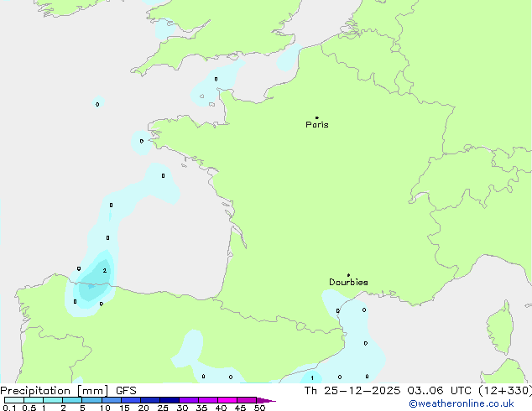This screenshot has height=411, width=532.
Task: Click the Paris city label
Action: (317, 125)
